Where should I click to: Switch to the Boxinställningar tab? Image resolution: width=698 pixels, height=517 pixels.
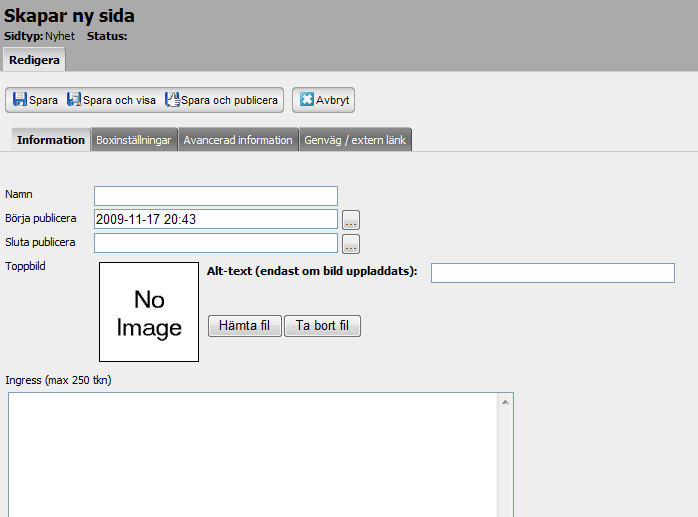tap(134, 140)
